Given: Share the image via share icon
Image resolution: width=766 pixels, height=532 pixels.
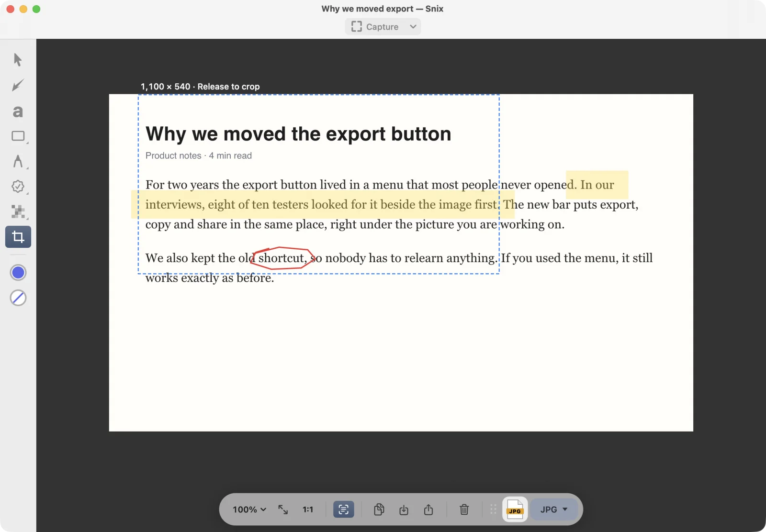Looking at the screenshot, I should click(x=428, y=510).
